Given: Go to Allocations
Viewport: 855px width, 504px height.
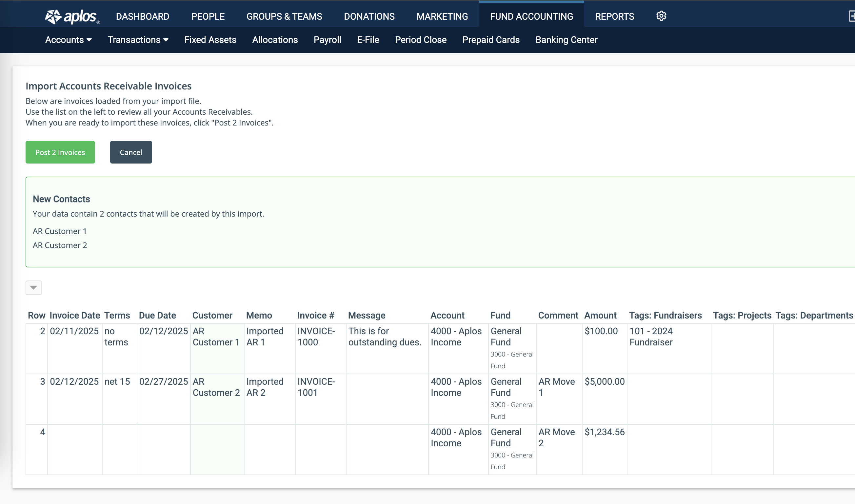Looking at the screenshot, I should (275, 40).
